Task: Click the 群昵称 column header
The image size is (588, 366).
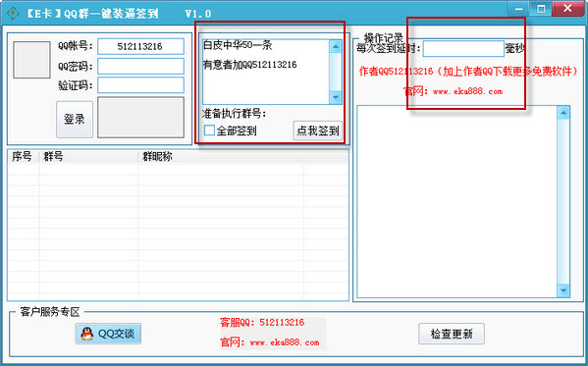Action: pyautogui.click(x=221, y=157)
